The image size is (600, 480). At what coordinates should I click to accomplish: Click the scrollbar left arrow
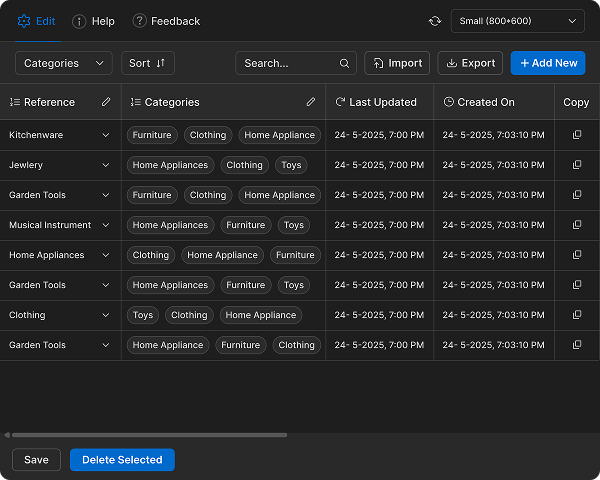[7, 435]
